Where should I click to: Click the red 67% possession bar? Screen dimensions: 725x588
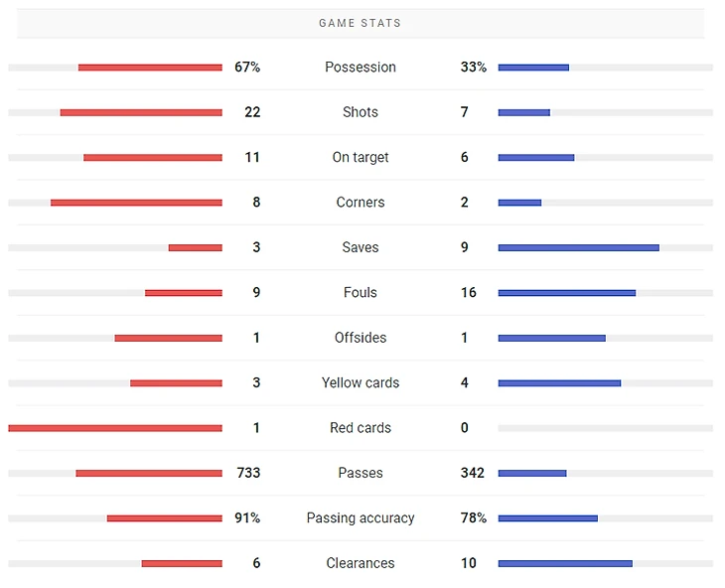[150, 68]
